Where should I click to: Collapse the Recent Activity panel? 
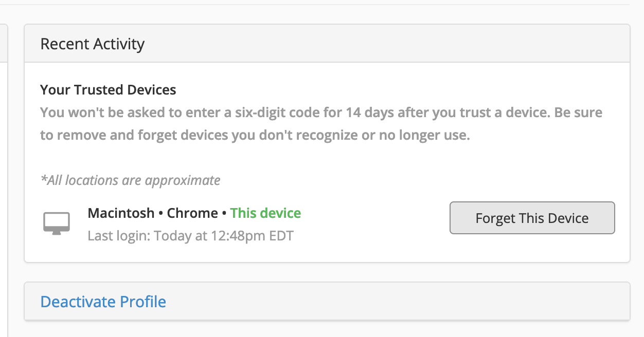(x=92, y=44)
